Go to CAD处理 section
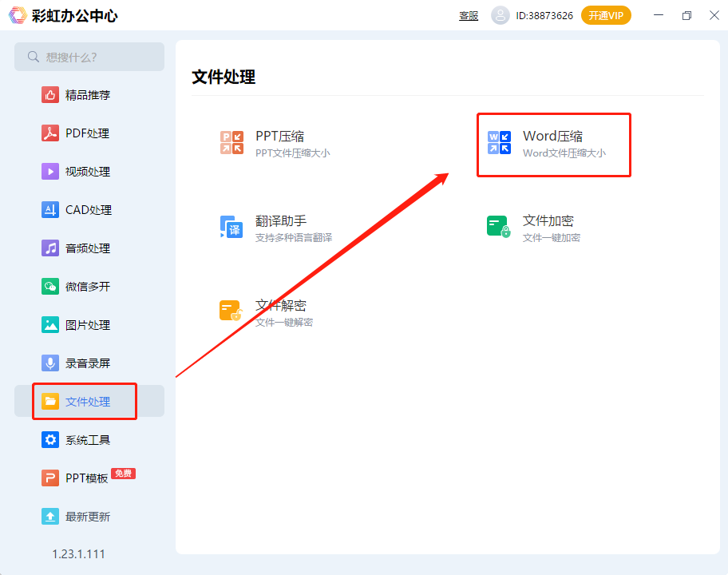 click(x=89, y=210)
